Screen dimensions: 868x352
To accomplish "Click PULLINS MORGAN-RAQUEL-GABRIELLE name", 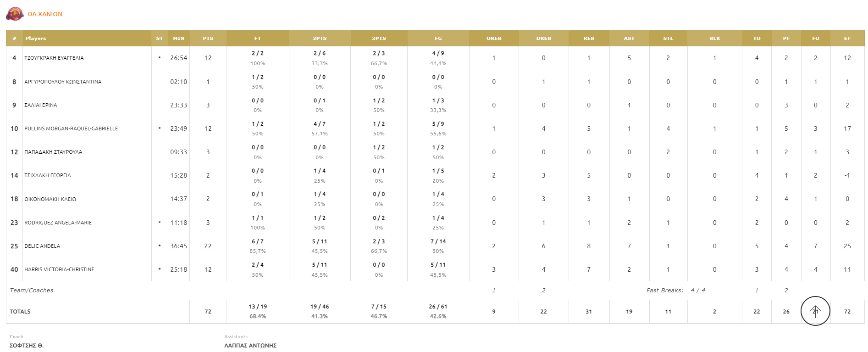I will [71, 129].
